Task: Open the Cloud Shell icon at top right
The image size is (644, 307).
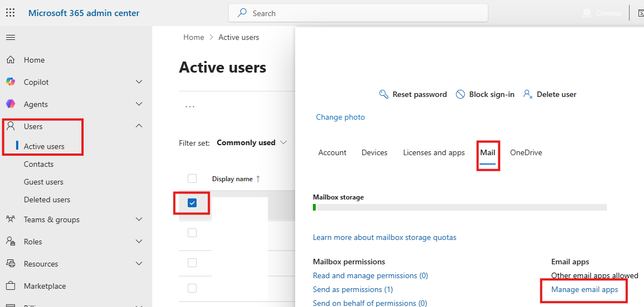Action: point(640,13)
